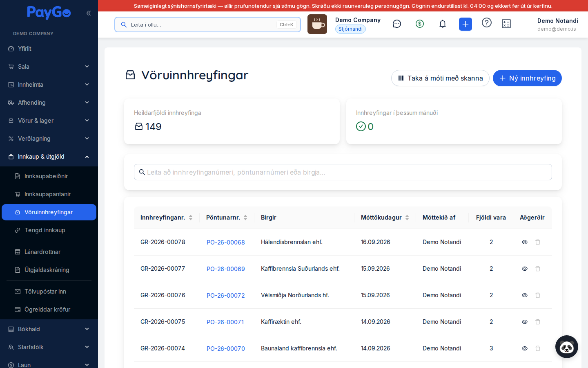
Task: Expand the Sala menu
Action: (49, 67)
